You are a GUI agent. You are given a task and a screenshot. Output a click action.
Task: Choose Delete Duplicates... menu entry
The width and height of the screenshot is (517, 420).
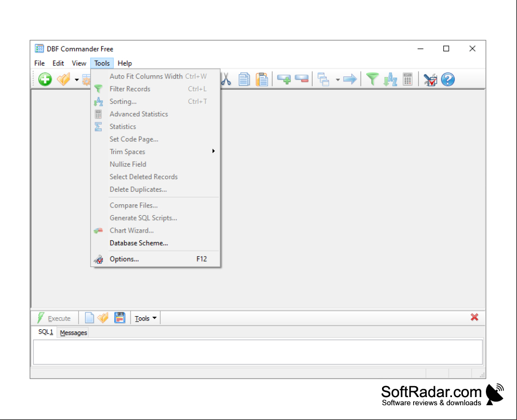[x=155, y=190]
